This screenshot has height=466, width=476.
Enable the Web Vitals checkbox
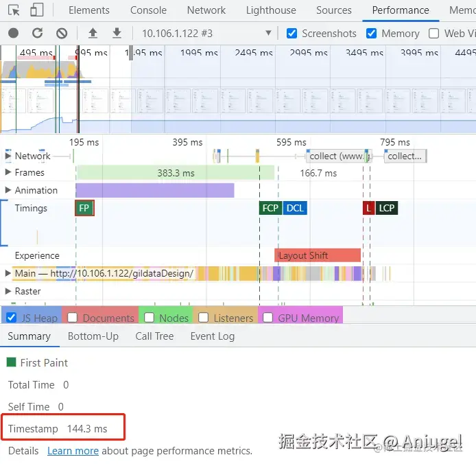[x=433, y=33]
